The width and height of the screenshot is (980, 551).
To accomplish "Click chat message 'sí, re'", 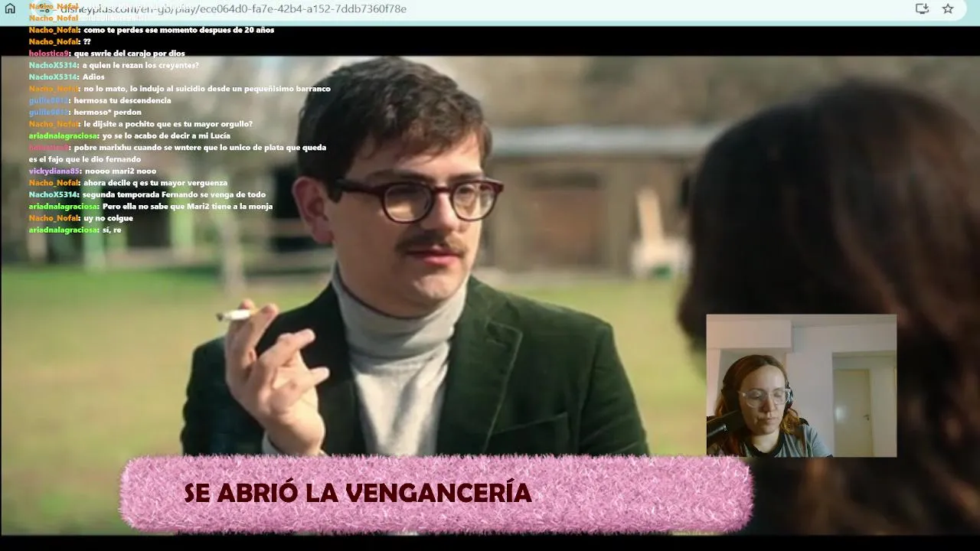I will [112, 230].
